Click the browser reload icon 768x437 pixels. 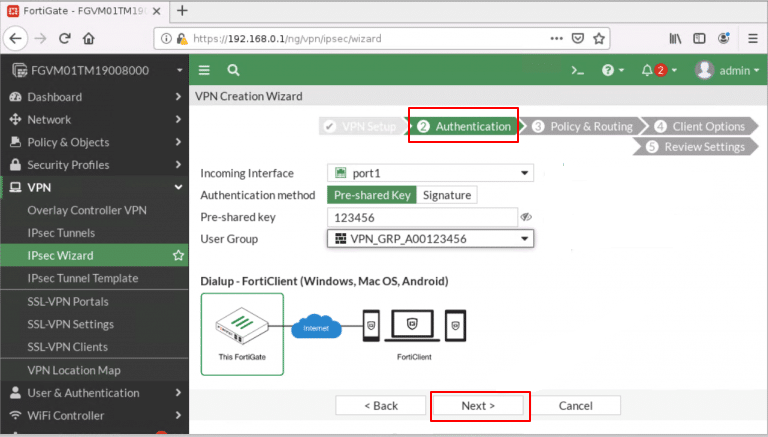pos(64,38)
